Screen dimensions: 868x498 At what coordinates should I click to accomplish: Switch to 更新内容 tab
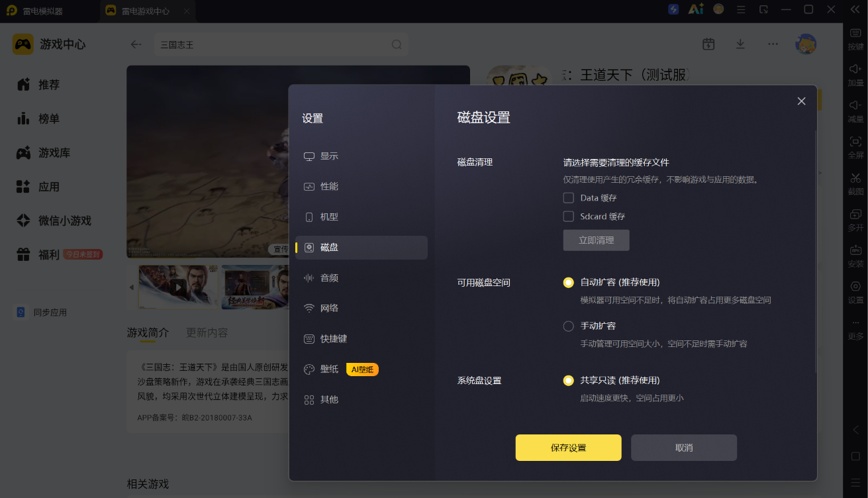[x=207, y=332]
